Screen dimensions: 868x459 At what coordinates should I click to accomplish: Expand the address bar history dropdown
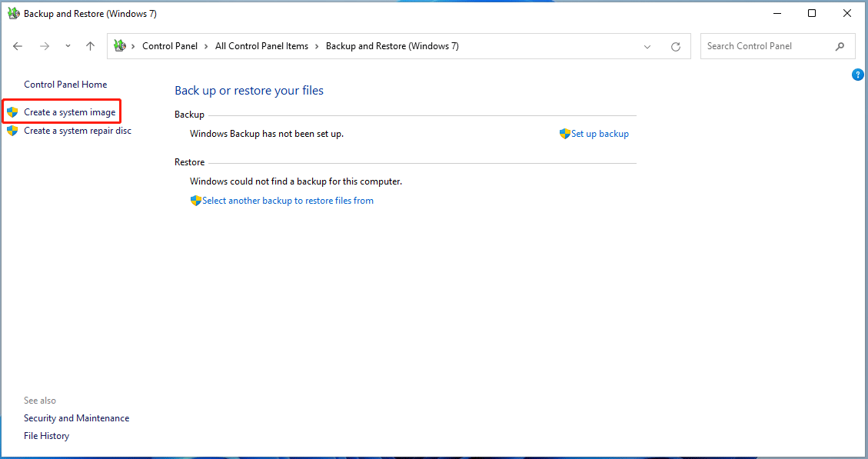click(x=647, y=46)
